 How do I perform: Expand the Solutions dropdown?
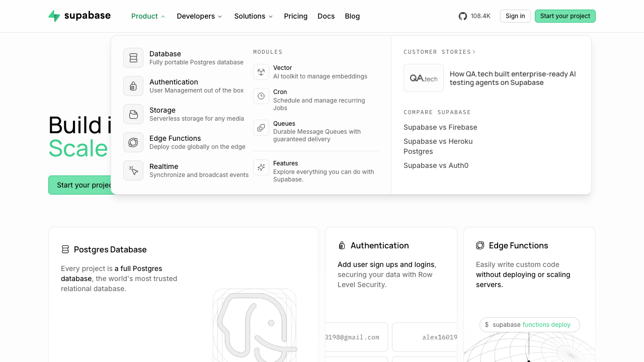point(254,16)
